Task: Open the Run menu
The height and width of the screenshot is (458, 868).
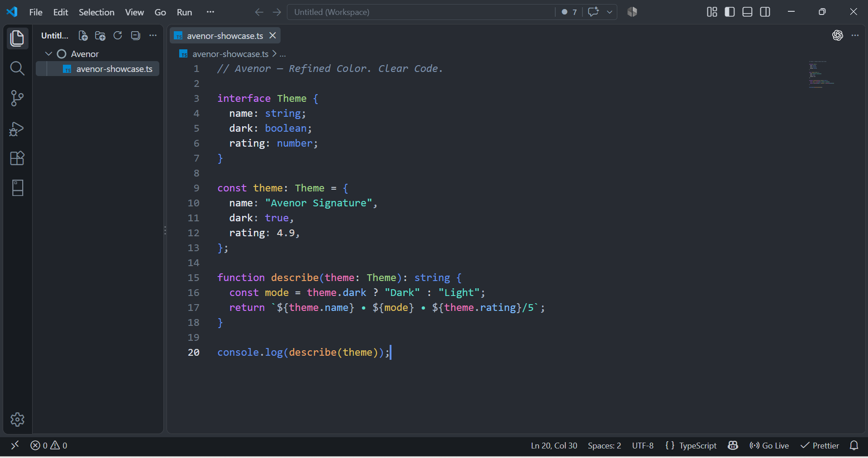Action: tap(184, 12)
